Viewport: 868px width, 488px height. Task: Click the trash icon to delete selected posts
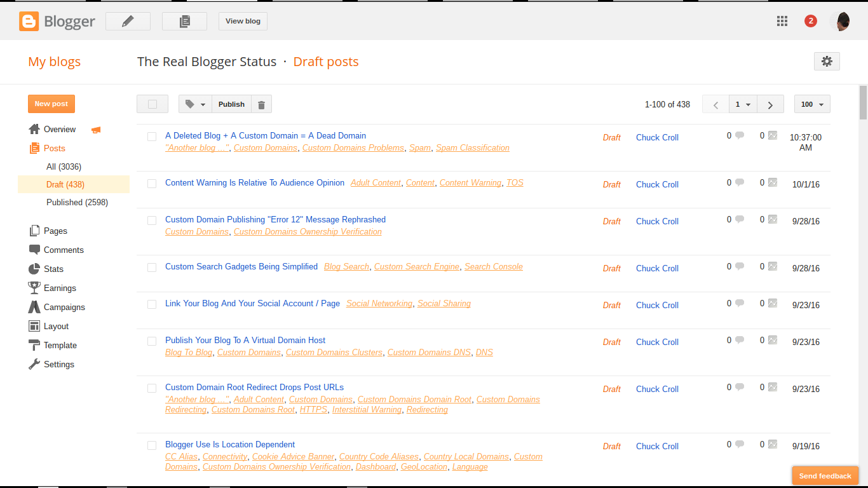click(261, 104)
